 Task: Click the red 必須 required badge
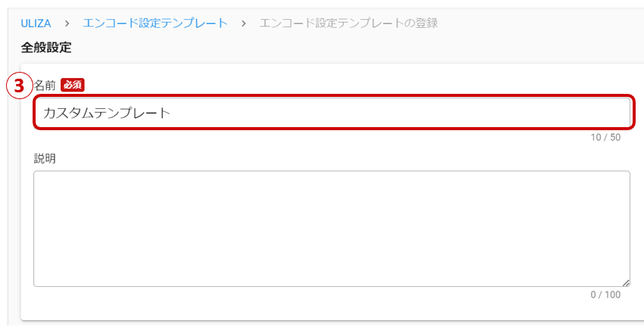pos(72,86)
